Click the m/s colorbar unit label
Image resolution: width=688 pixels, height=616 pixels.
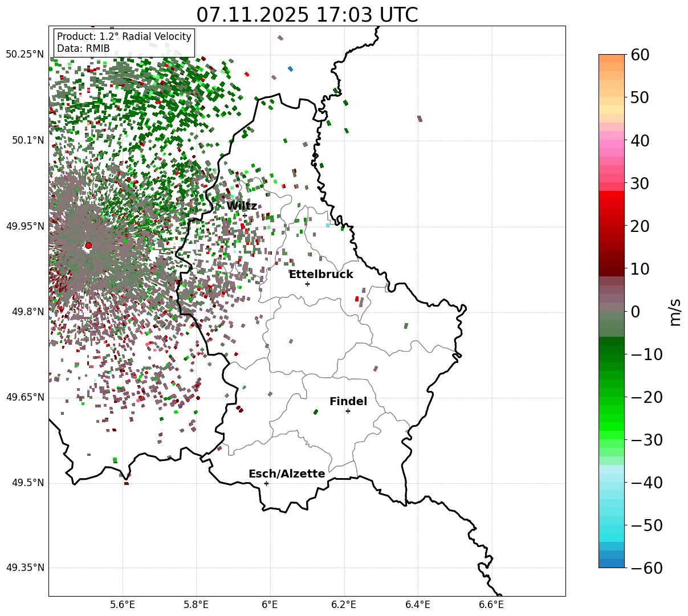[x=675, y=311]
